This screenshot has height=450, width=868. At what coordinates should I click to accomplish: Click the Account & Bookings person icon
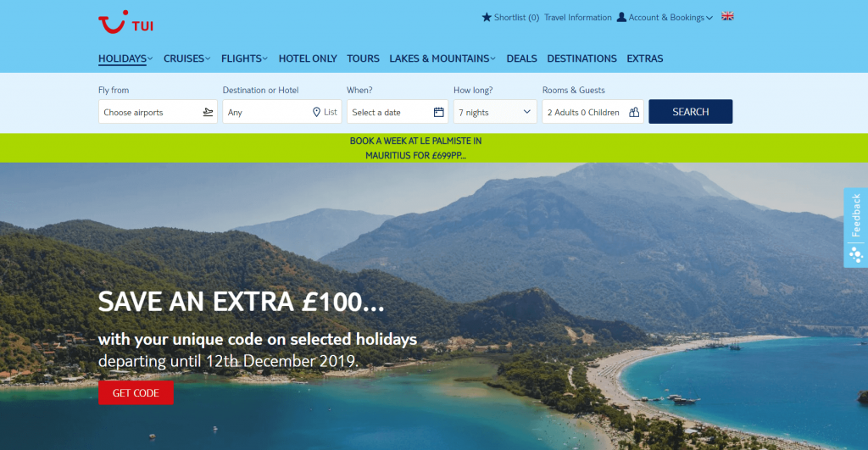tap(621, 17)
